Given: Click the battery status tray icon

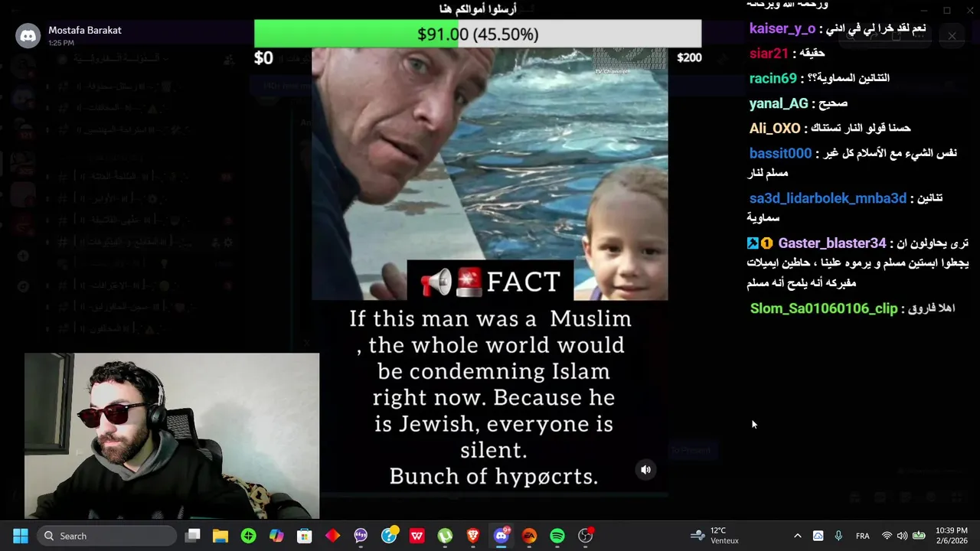Looking at the screenshot, I should point(919,536).
